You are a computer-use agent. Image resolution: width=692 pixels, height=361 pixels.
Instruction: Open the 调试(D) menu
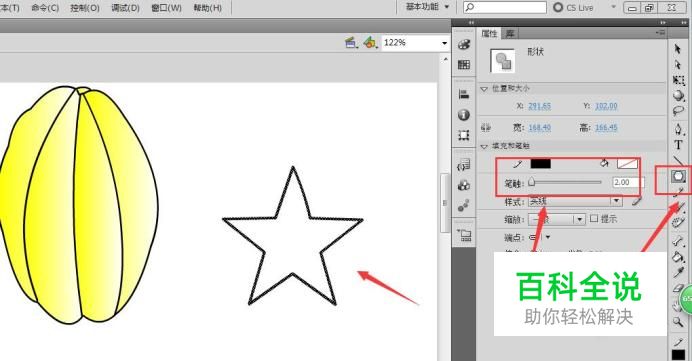click(125, 8)
